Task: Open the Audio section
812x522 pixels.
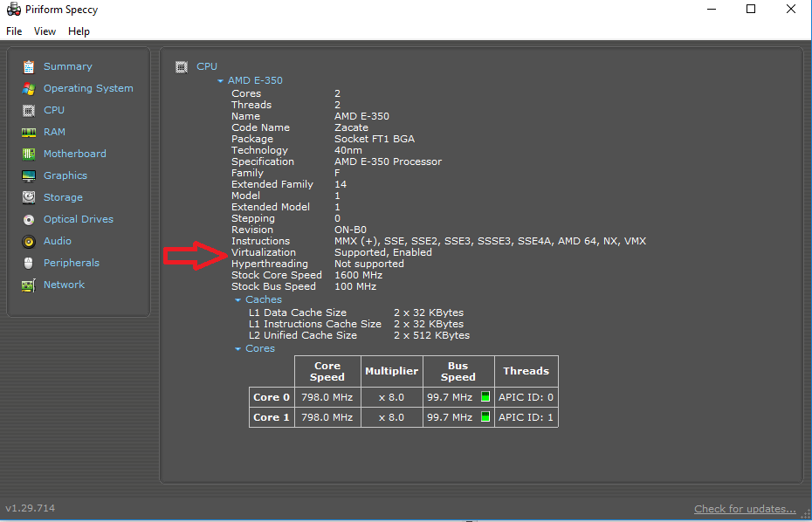Action: [x=58, y=241]
